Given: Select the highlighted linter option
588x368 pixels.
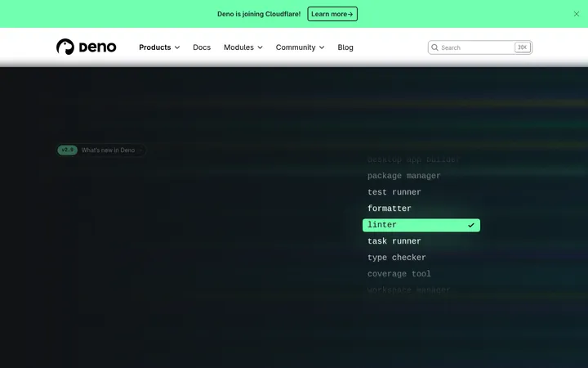Looking at the screenshot, I should tap(421, 226).
